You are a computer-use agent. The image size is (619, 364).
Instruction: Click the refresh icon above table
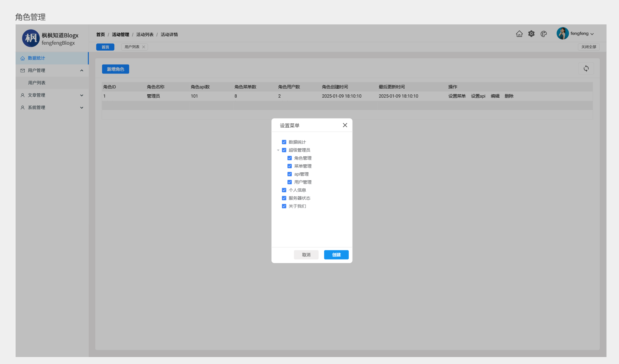pyautogui.click(x=586, y=68)
